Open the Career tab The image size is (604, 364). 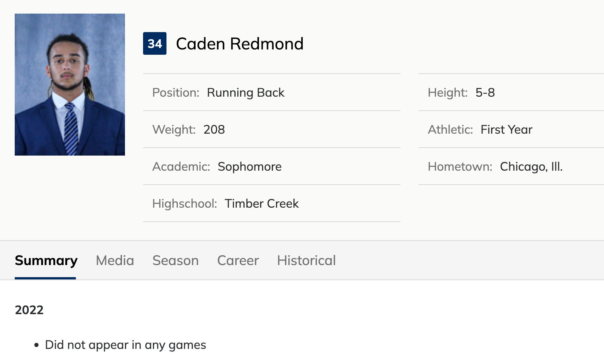tap(238, 261)
